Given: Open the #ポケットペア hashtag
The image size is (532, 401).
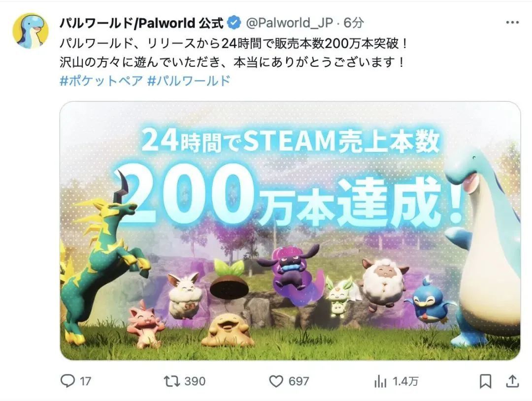Looking at the screenshot, I should coord(101,81).
